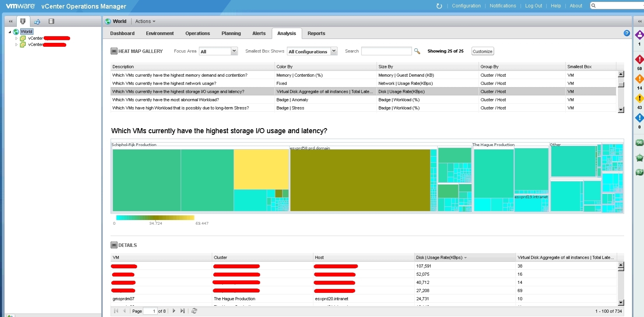This screenshot has width=644, height=317.
Task: Click the Health badge showing 96
Action: (x=639, y=143)
